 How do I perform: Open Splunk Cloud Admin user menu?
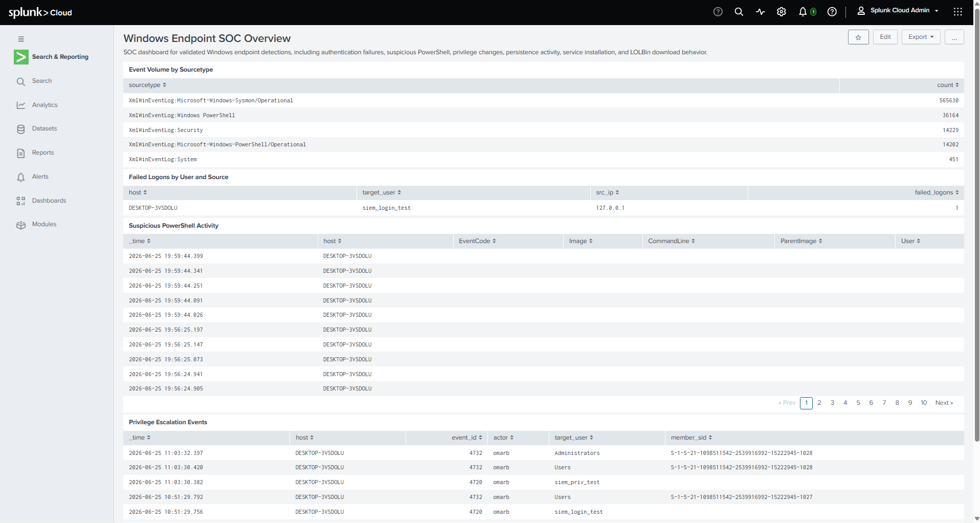coord(898,10)
